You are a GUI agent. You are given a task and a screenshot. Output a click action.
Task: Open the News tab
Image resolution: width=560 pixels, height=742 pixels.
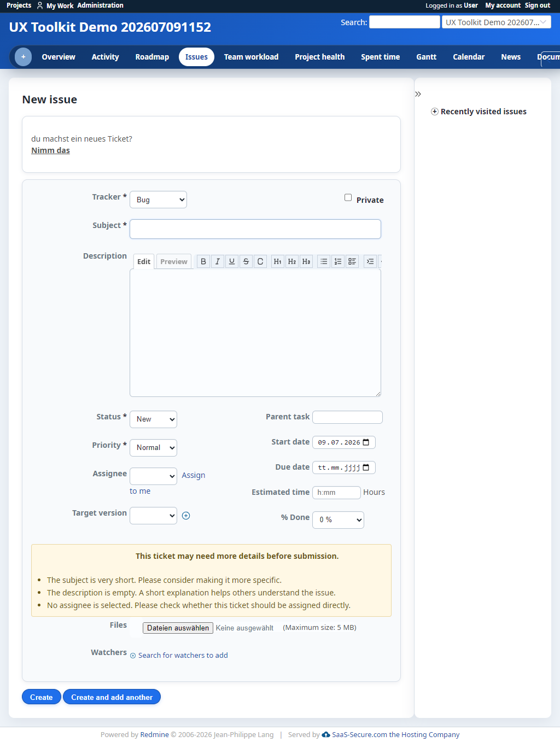pyautogui.click(x=511, y=57)
